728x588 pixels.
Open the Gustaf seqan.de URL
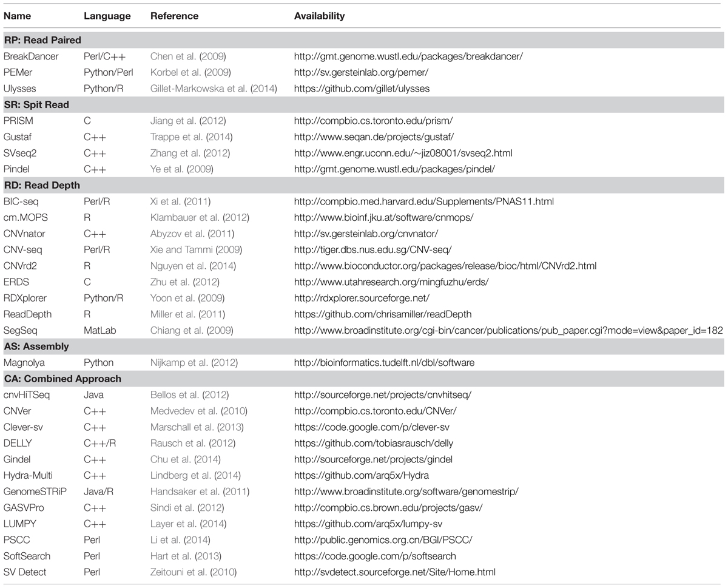point(374,137)
